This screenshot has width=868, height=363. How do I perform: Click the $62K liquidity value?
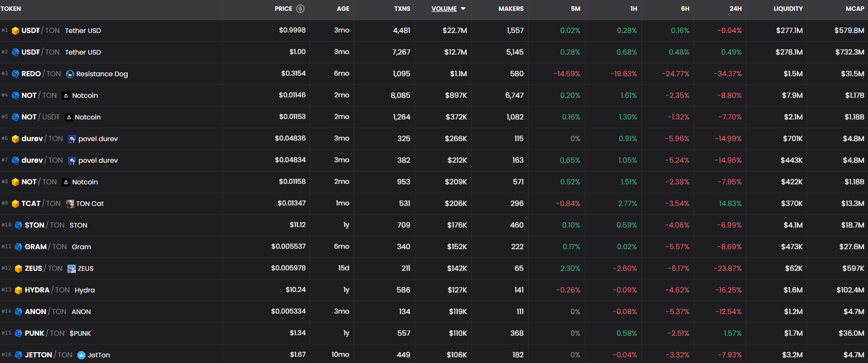coord(794,269)
